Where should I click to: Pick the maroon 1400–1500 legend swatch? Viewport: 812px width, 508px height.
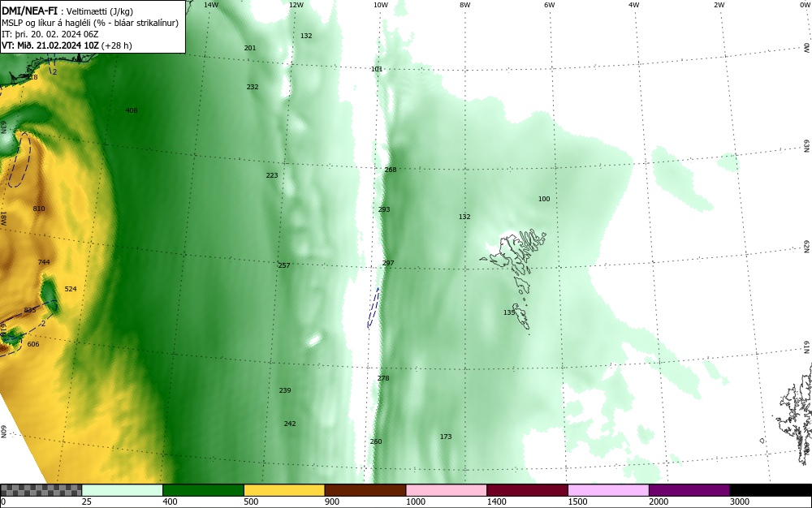pyautogui.click(x=527, y=490)
